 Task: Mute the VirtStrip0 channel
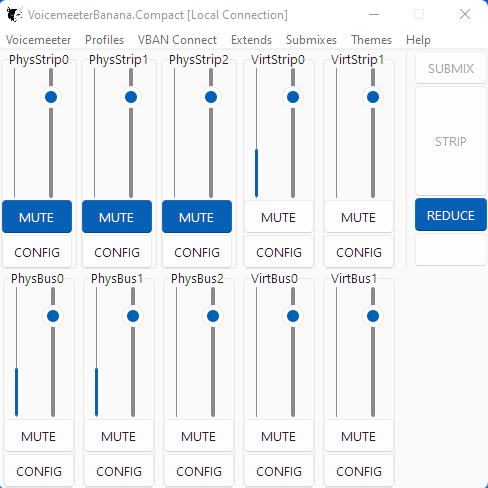click(x=279, y=217)
